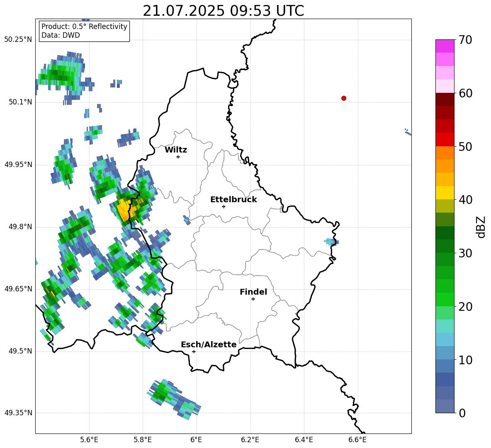Pick the light blue colorbar segment above 10
The height and width of the screenshot is (448, 491).
(445, 353)
